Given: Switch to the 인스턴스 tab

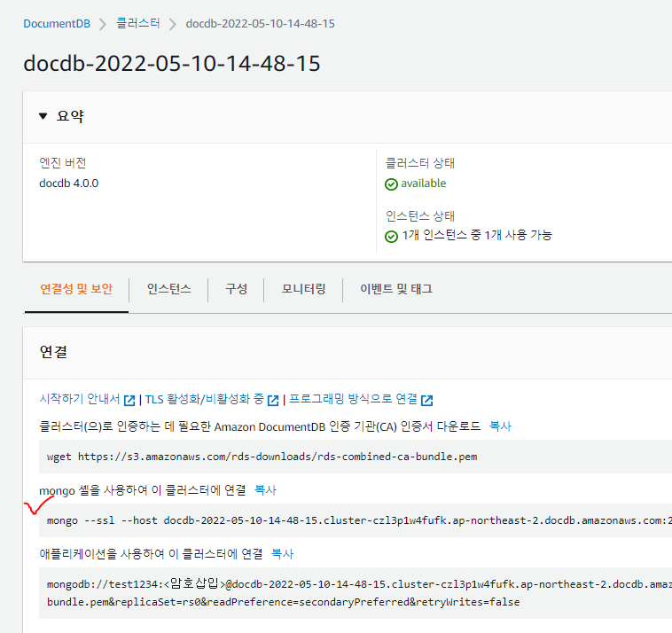Looking at the screenshot, I should [168, 289].
